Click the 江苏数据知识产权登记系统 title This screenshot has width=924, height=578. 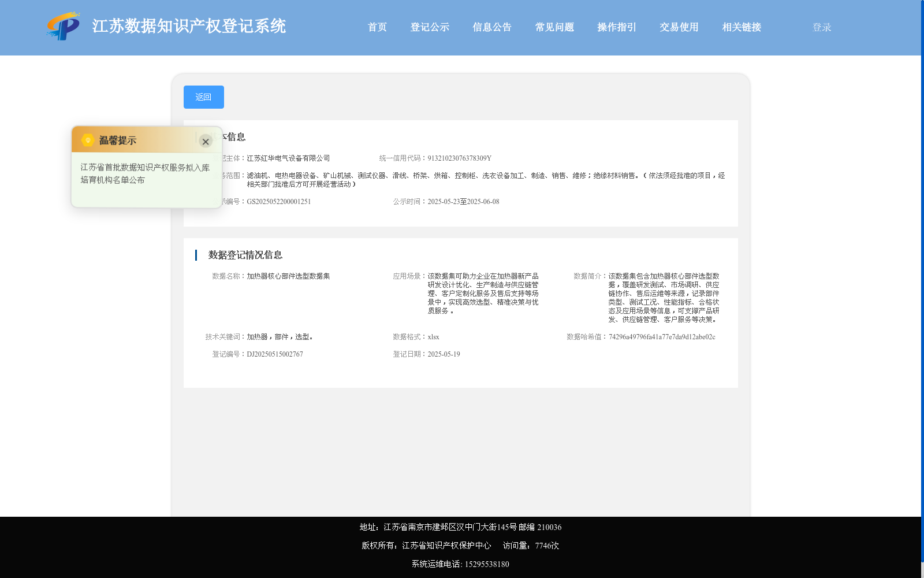pyautogui.click(x=189, y=26)
